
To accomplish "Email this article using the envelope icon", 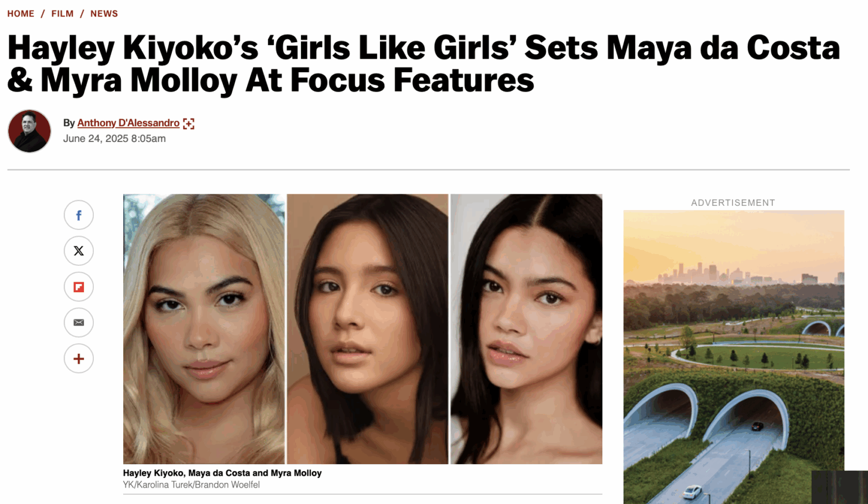I will pos(79,323).
